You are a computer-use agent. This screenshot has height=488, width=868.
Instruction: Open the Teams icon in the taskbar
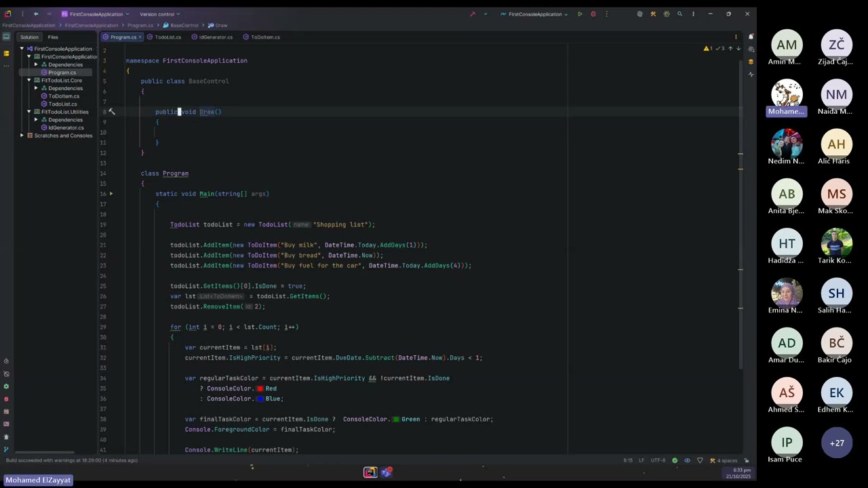(x=386, y=472)
